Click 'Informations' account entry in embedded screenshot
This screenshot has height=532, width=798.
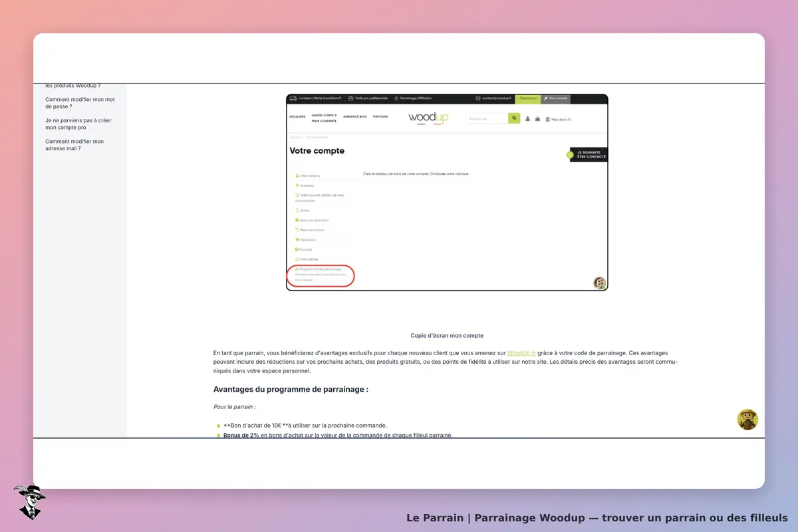click(x=307, y=176)
